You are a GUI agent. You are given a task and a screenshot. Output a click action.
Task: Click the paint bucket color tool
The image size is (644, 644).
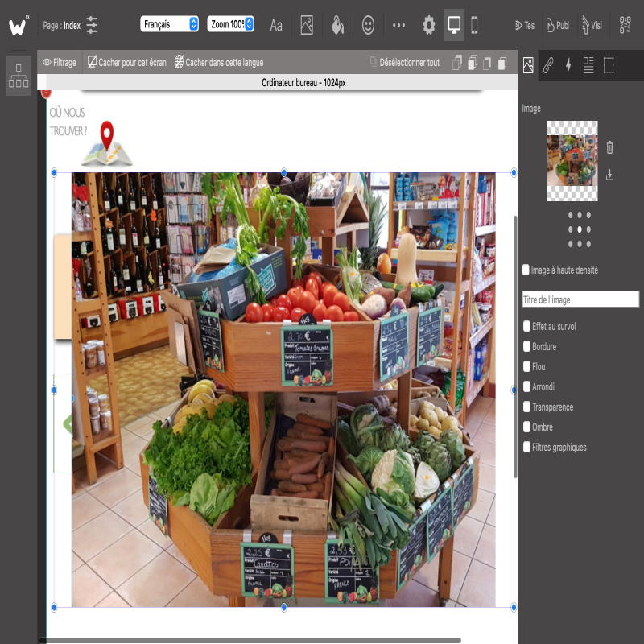(x=337, y=25)
